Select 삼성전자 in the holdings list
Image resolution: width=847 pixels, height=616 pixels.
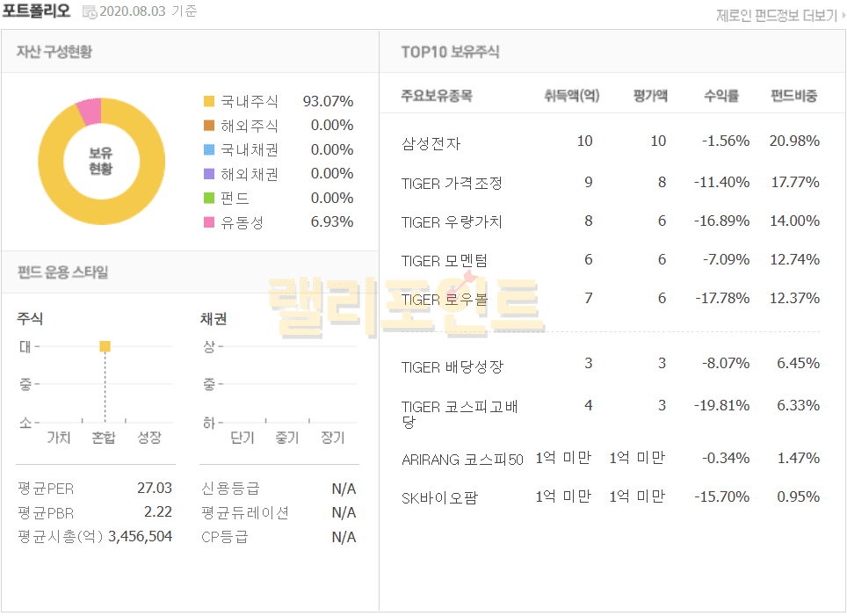[431, 143]
